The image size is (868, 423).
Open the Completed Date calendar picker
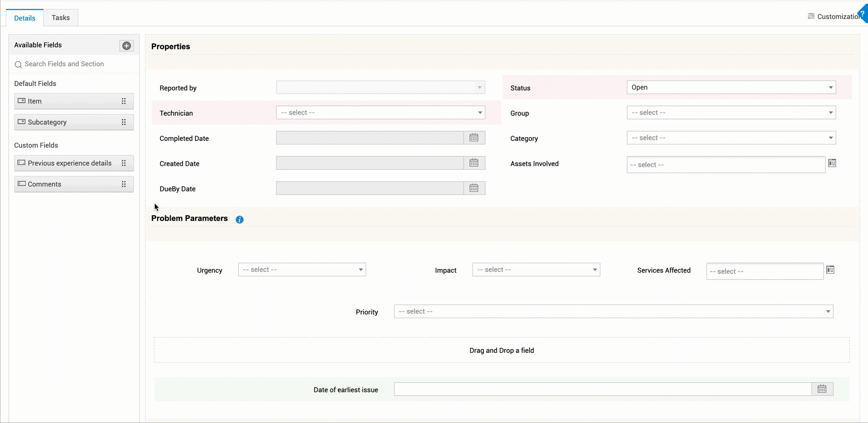point(474,138)
